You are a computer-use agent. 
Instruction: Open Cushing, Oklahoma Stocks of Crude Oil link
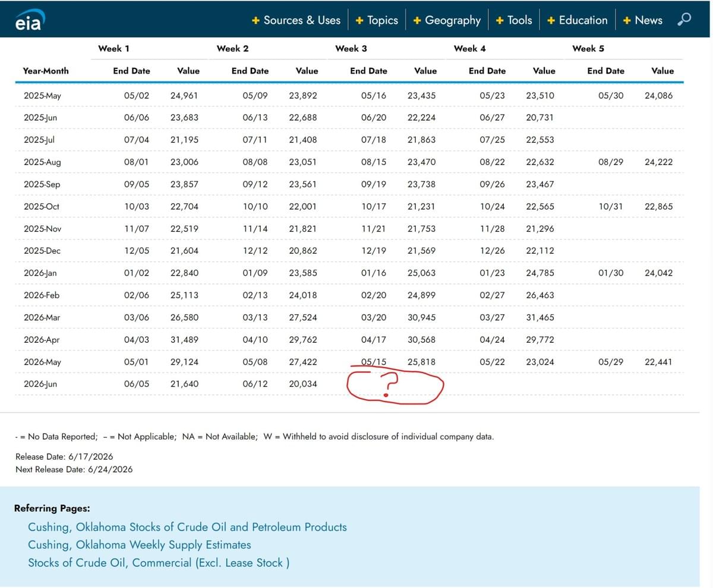(x=187, y=527)
